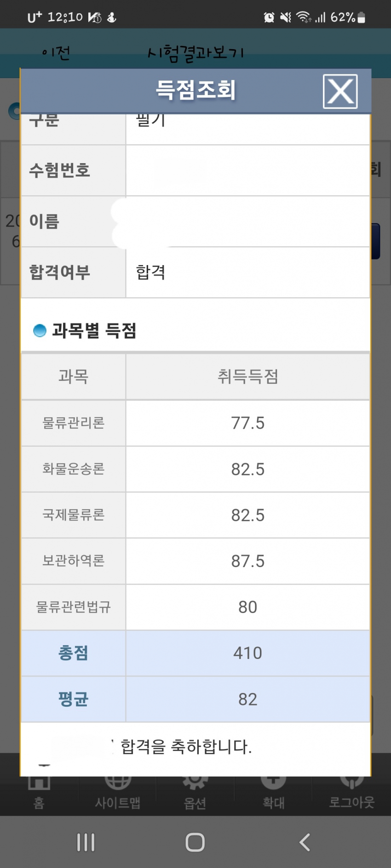Screen dimensions: 391x868
Task: Tap the 시험결과보기 header title
Action: pos(195,53)
